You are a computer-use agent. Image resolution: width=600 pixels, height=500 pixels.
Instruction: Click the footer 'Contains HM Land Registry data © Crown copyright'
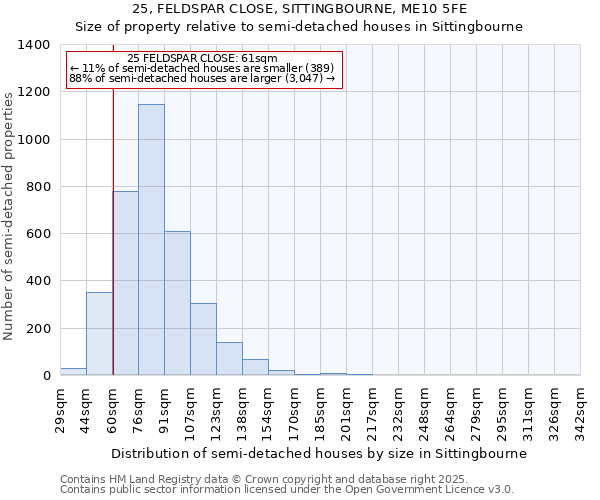[x=196, y=479]
